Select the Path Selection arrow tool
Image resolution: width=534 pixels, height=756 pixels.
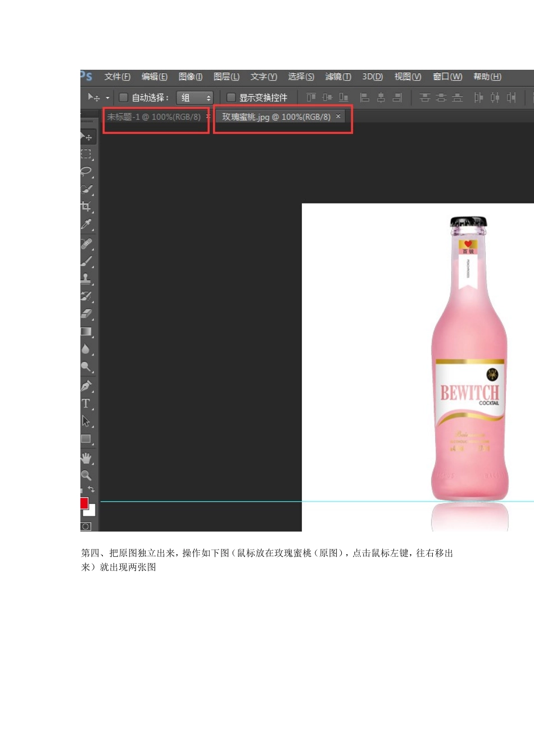pyautogui.click(x=86, y=421)
